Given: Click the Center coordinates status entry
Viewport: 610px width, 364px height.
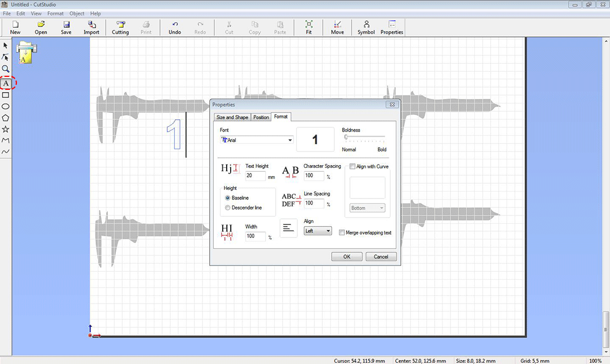Looking at the screenshot, I should (420, 361).
